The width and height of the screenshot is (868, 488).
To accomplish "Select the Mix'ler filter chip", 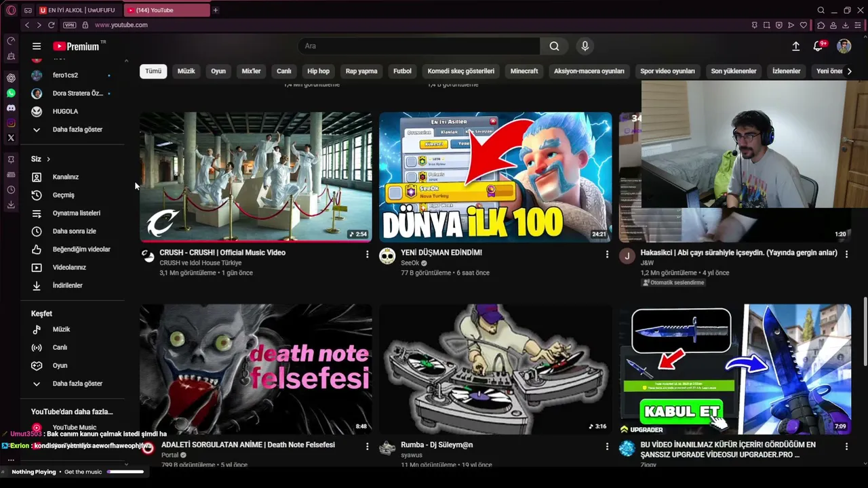I will 252,71.
